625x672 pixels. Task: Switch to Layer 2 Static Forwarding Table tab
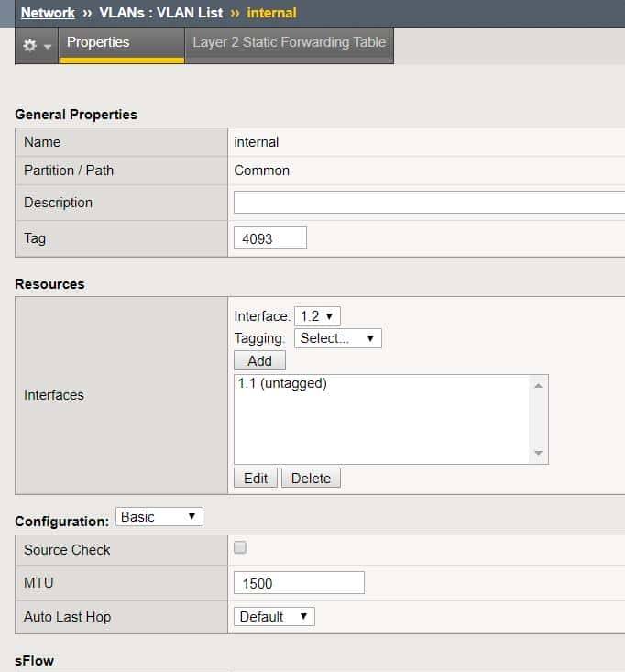289,42
